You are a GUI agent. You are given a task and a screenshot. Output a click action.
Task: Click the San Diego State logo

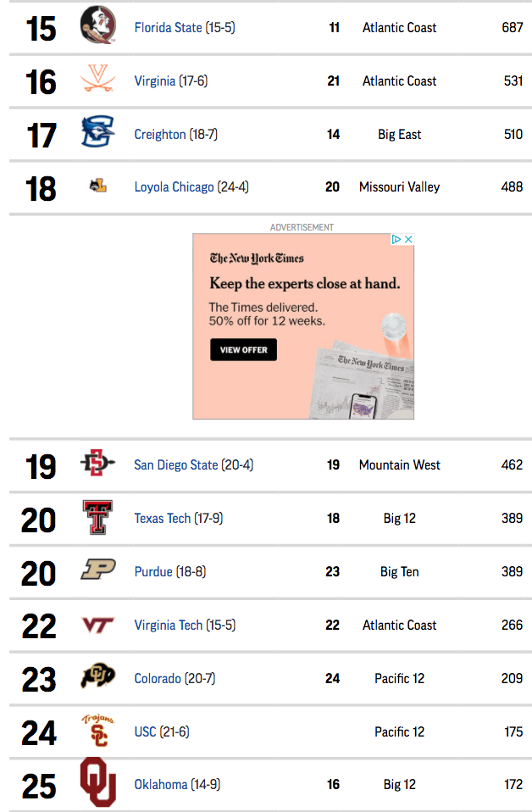coord(97,463)
